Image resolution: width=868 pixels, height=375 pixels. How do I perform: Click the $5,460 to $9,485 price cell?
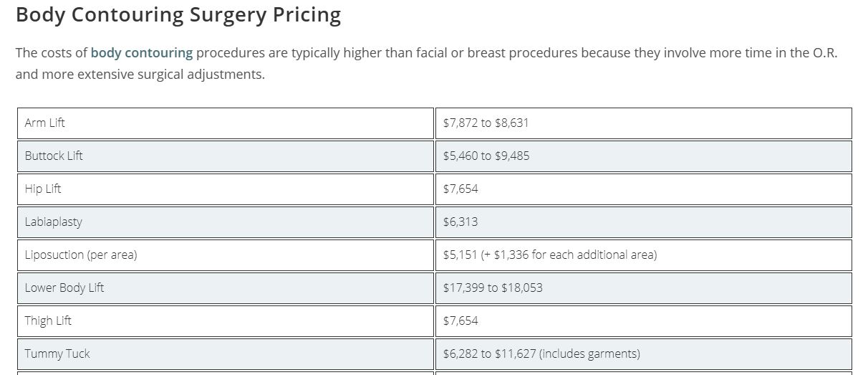click(644, 156)
